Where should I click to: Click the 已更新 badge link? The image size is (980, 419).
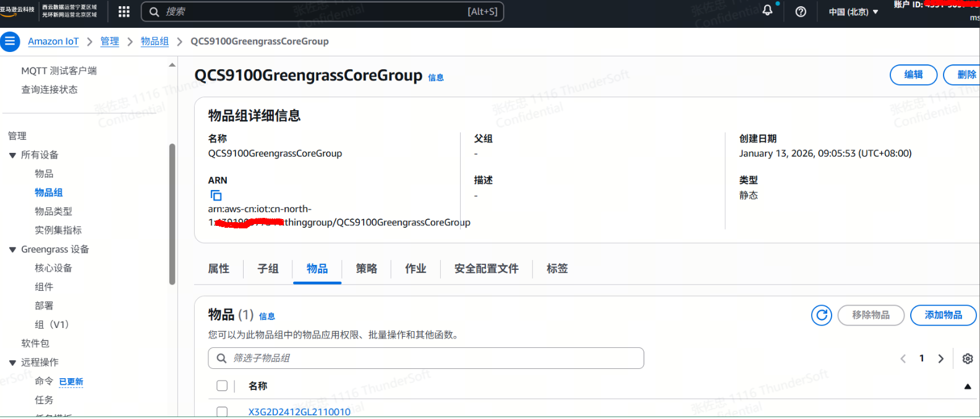click(71, 382)
